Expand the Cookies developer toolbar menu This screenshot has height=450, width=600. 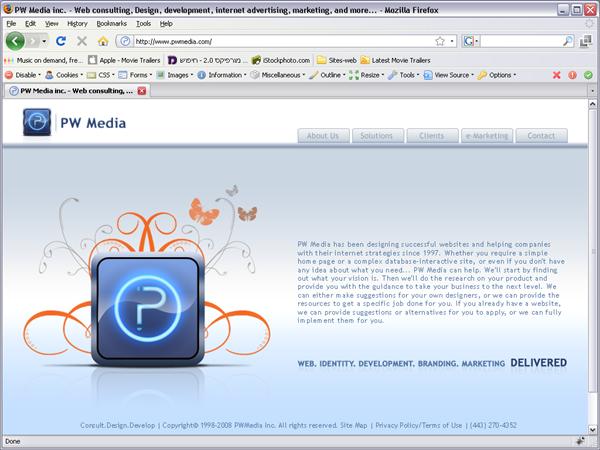point(64,75)
